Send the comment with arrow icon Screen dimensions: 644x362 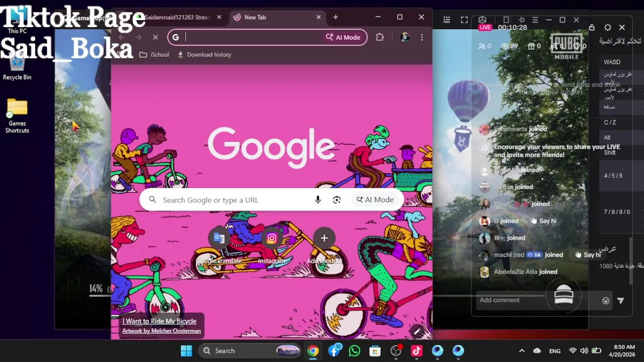(621, 301)
